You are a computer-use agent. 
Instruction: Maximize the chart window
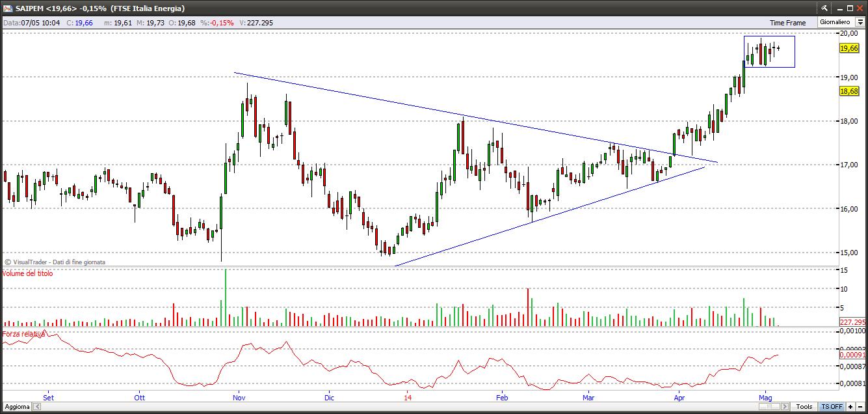click(x=849, y=8)
